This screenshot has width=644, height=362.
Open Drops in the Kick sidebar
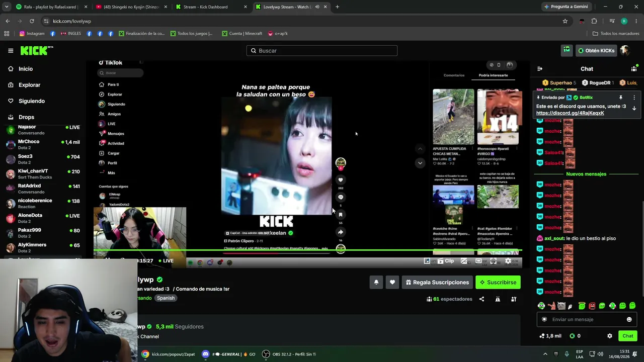pyautogui.click(x=26, y=117)
